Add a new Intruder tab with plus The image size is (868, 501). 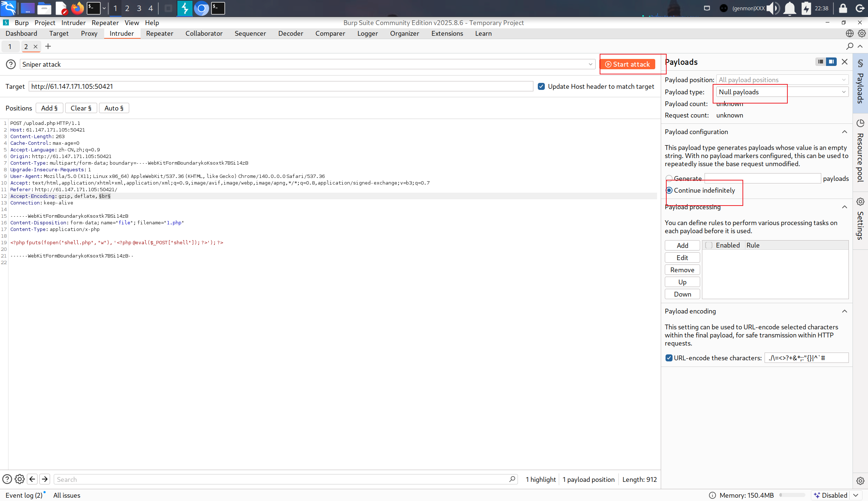point(48,46)
